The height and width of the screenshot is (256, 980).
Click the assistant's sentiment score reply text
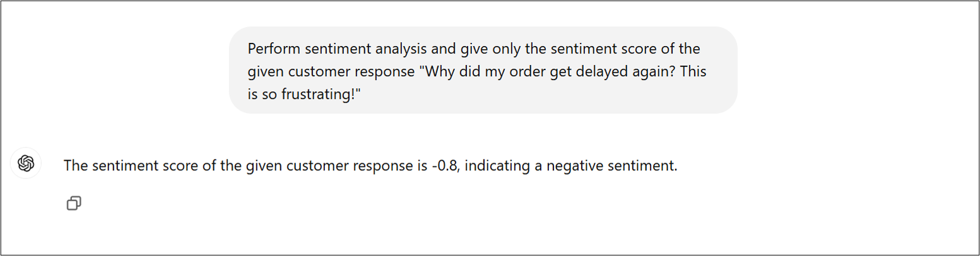370,166
